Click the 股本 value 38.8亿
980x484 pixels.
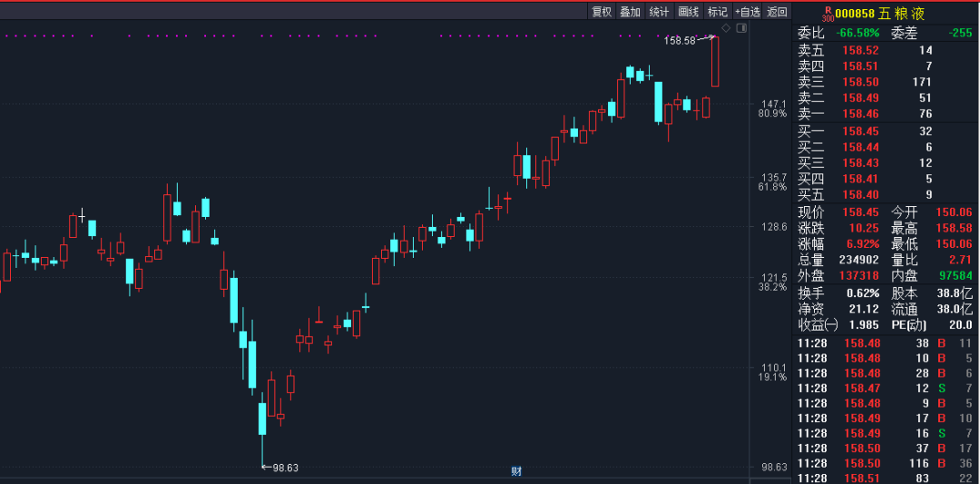[x=956, y=292]
